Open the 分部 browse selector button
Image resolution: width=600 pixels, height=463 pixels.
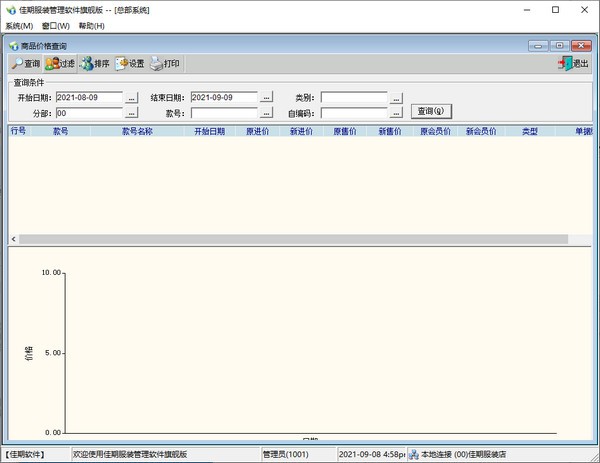(132, 113)
